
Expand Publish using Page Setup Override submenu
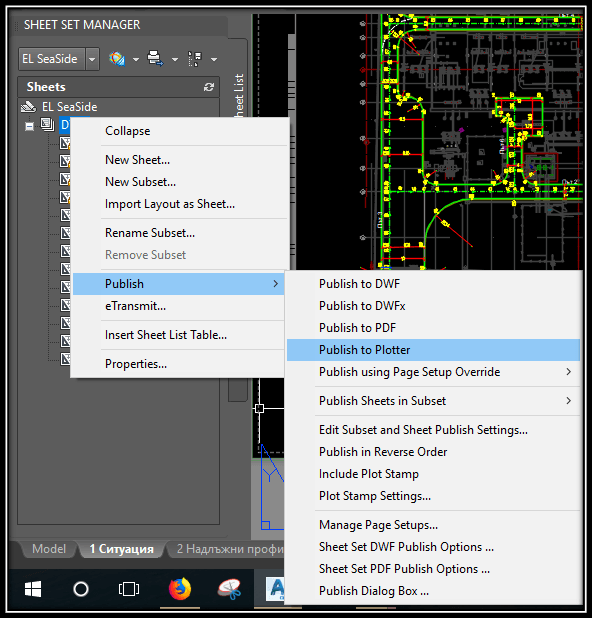click(x=433, y=372)
